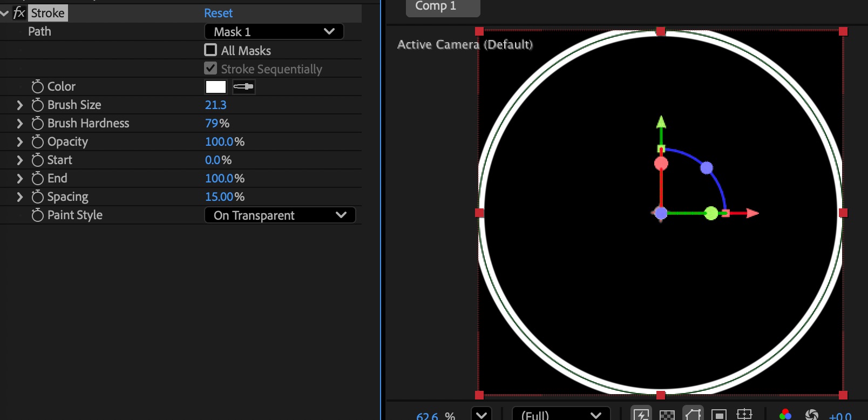The height and width of the screenshot is (420, 868).
Task: Open the white Color swatch
Action: 215,86
